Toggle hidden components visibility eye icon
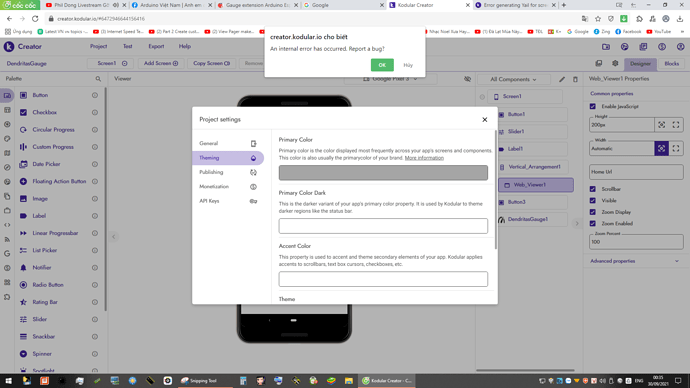Viewport: 690px width, 388px height. pyautogui.click(x=467, y=79)
